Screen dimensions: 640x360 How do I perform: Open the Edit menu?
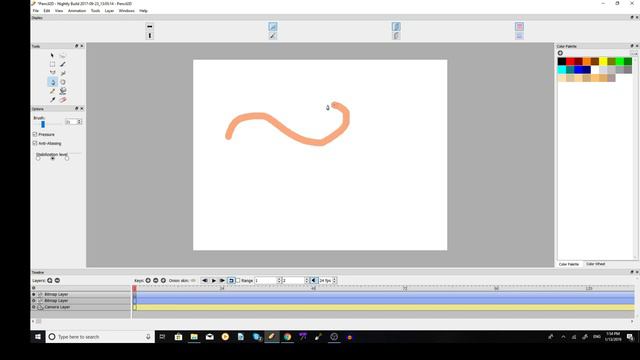(47, 11)
